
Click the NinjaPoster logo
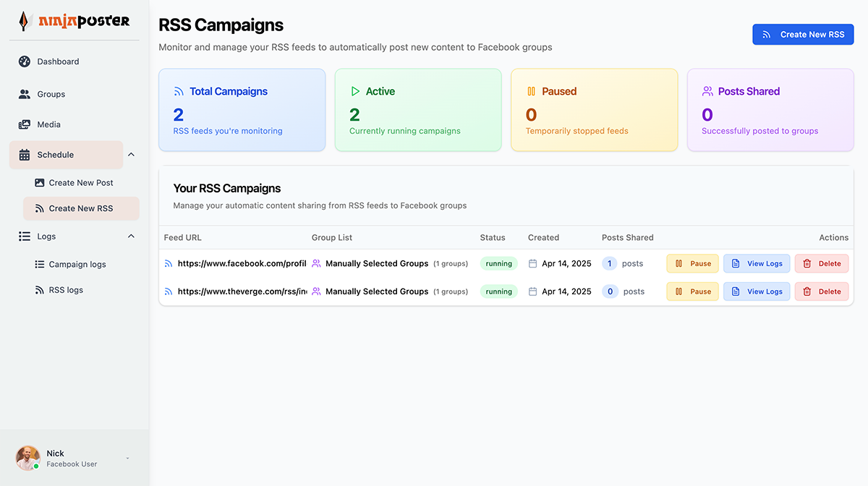75,21
